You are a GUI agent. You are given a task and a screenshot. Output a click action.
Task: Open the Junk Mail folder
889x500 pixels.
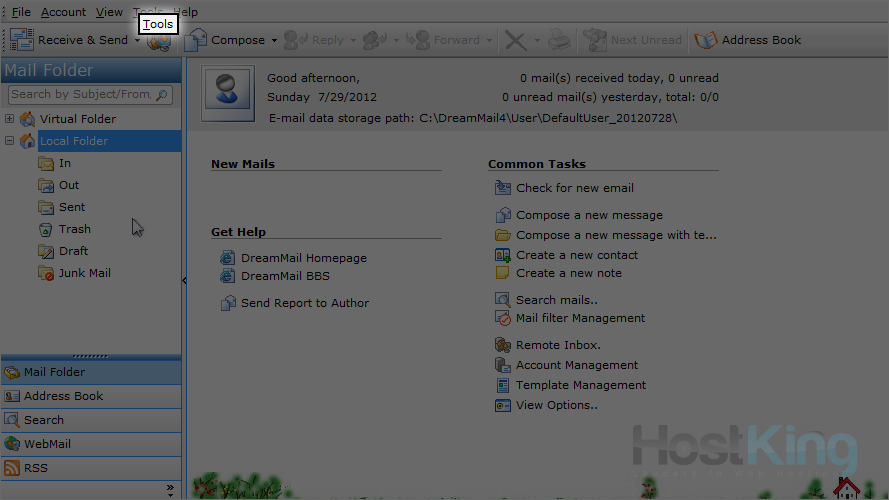tap(84, 273)
